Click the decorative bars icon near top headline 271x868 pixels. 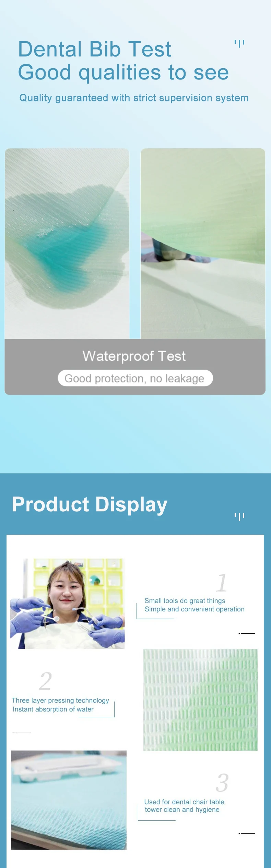[239, 44]
